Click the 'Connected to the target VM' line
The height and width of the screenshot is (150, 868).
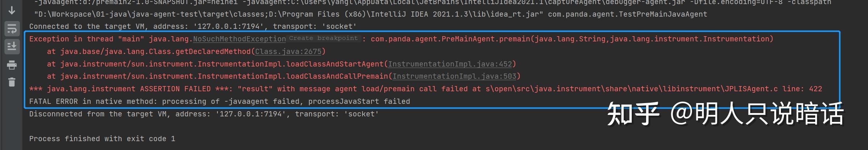coord(193,26)
